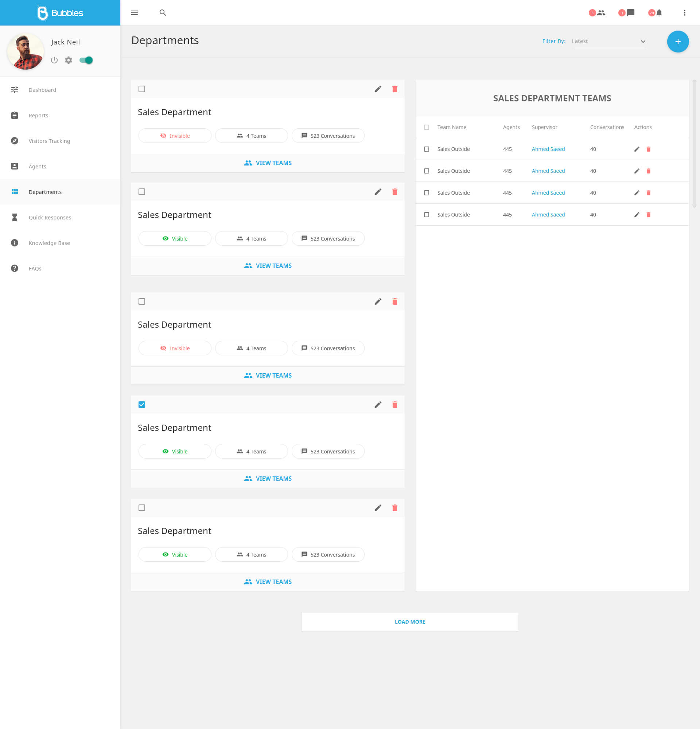Delete the checked Sales Department card
Image resolution: width=700 pixels, height=729 pixels.
coord(394,405)
